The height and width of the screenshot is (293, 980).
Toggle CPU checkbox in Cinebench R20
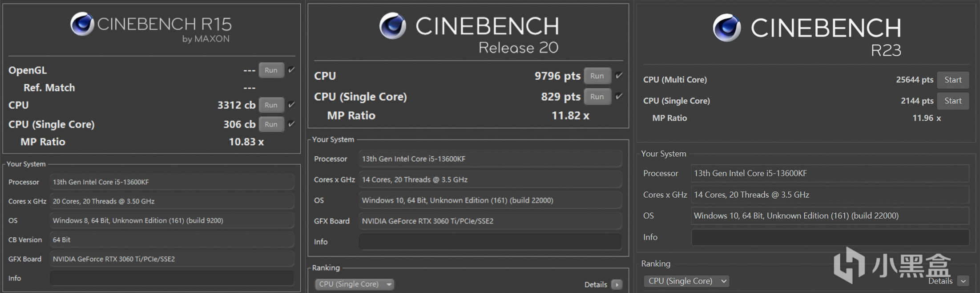619,76
